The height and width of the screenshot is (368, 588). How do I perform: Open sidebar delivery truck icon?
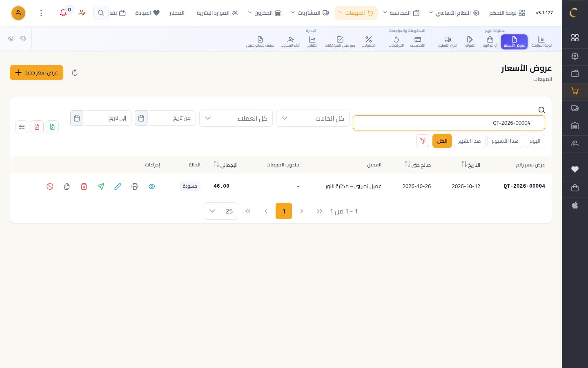pos(575,108)
